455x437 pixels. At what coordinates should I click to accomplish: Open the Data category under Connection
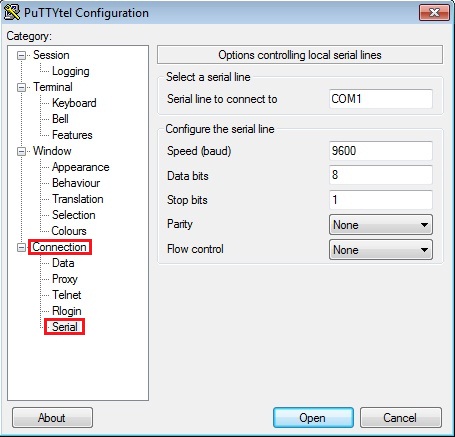(63, 263)
